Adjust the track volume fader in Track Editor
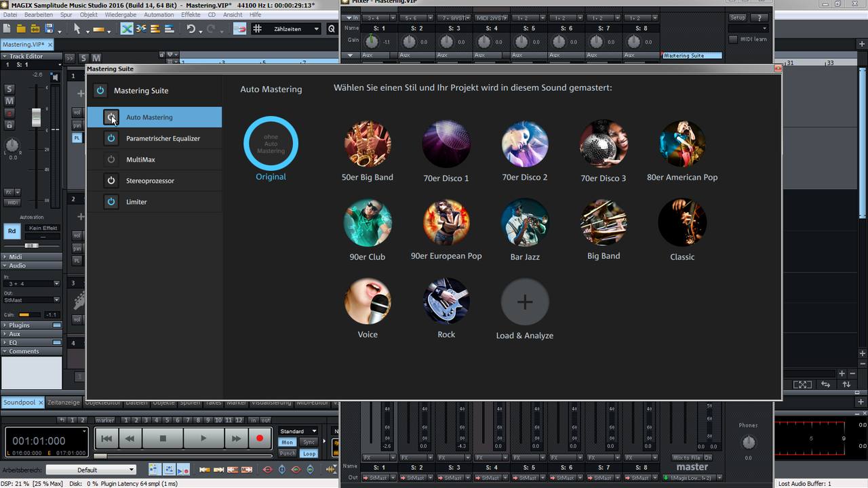Image resolution: width=868 pixels, height=488 pixels. click(x=36, y=117)
